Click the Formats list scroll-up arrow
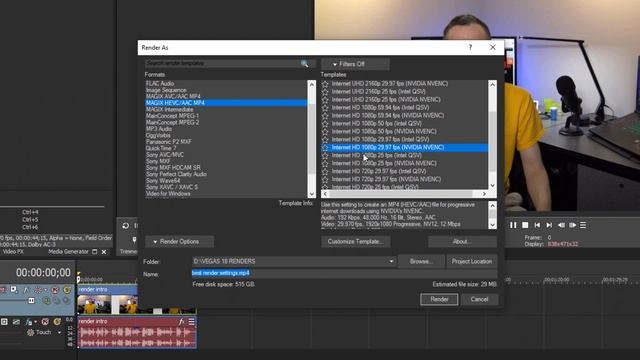The height and width of the screenshot is (360, 640). pos(312,84)
